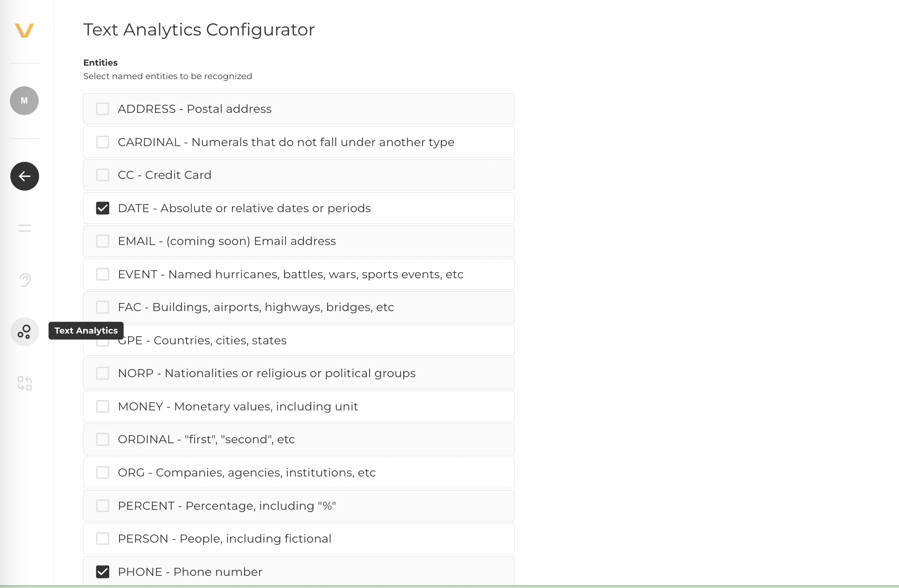Open the M user avatar

click(x=24, y=101)
